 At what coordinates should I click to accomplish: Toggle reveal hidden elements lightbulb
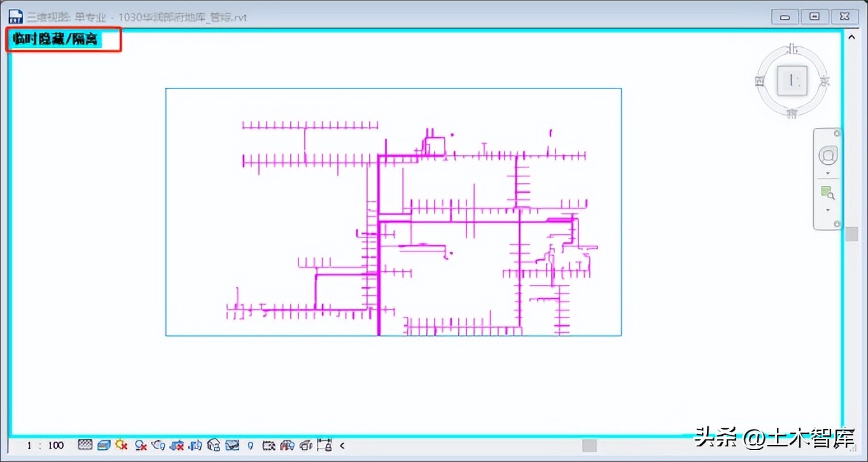click(x=250, y=445)
